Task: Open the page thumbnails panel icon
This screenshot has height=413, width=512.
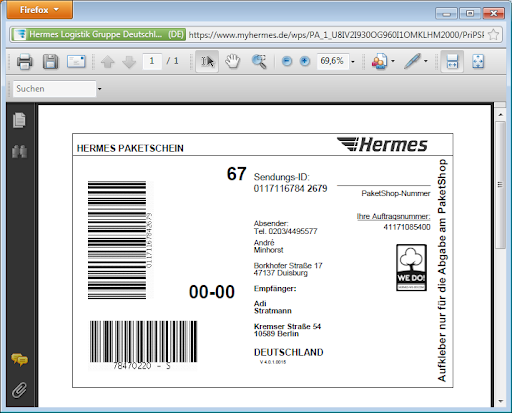Action: (x=19, y=120)
